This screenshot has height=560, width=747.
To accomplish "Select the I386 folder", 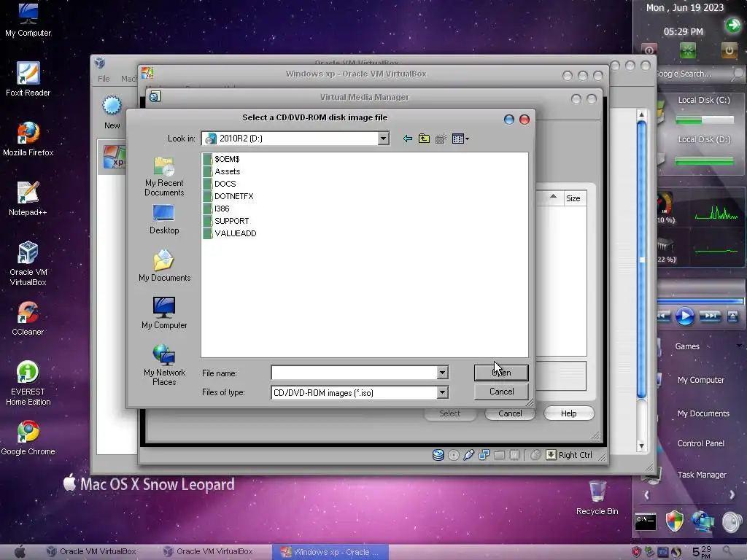I will click(216, 209).
